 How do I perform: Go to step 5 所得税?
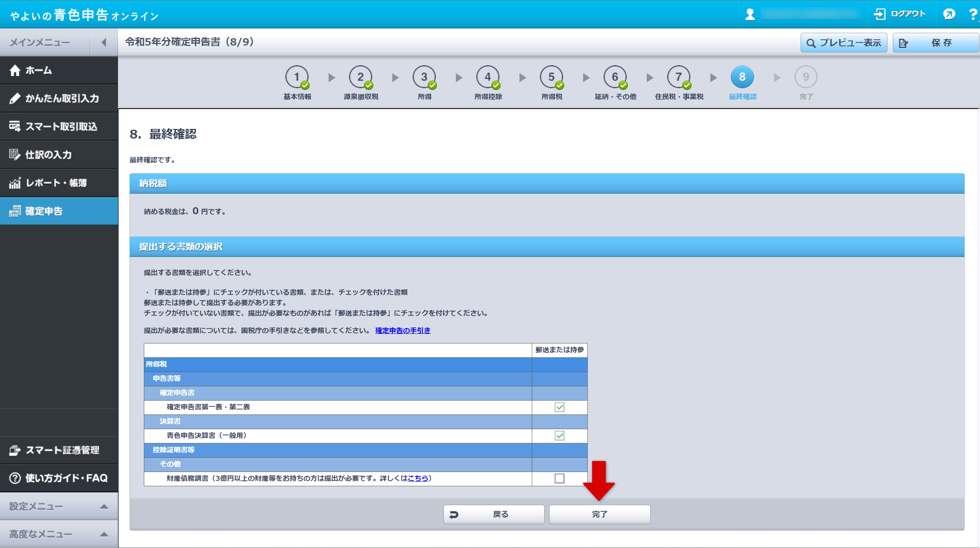pos(551,77)
